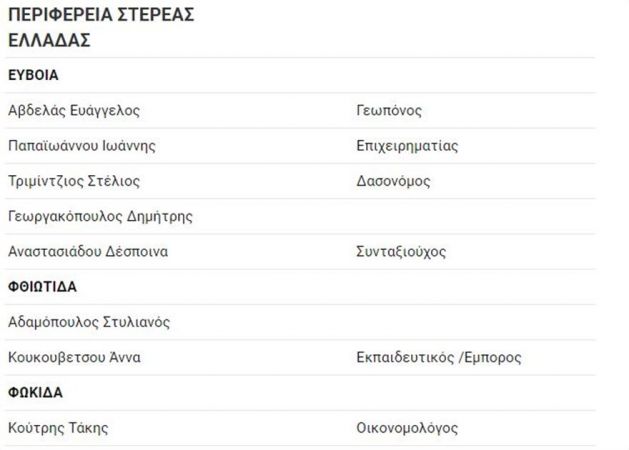Click the name Παπαϊωάννου Ιωάννης
This screenshot has width=629, height=450.
82,146
